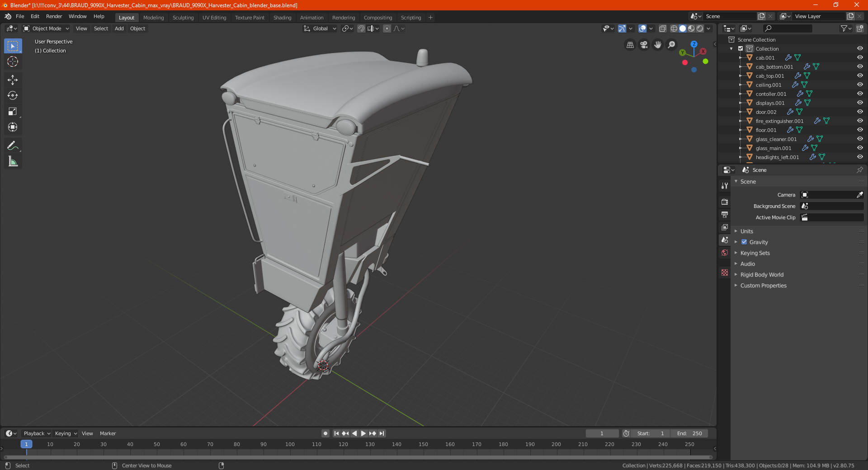Open the View Layer properties tab

[x=725, y=227]
